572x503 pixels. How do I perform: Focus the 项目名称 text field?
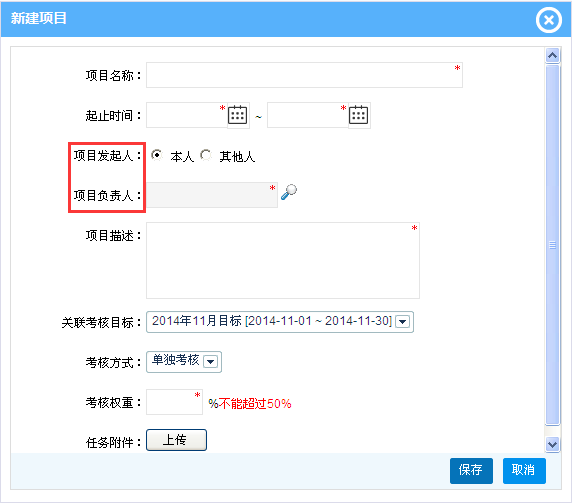(x=304, y=75)
